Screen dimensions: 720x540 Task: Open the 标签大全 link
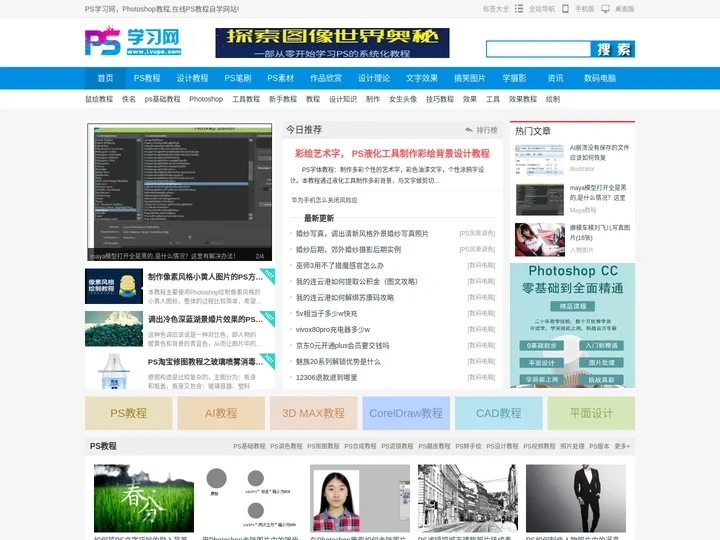(x=495, y=9)
